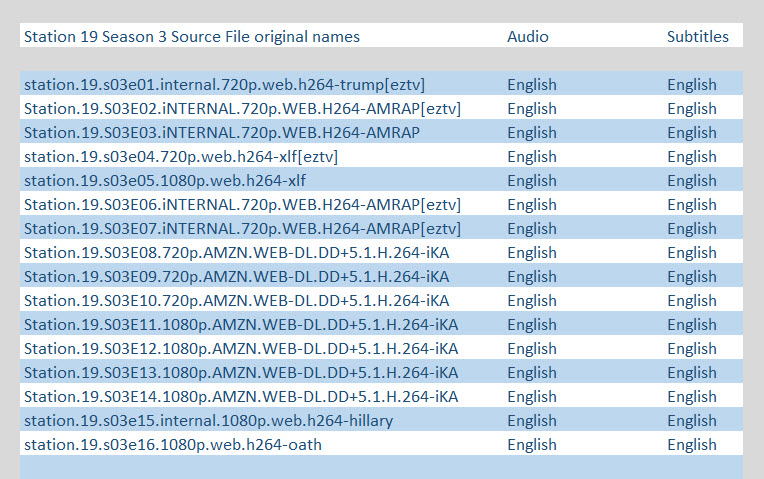Image resolution: width=764 pixels, height=479 pixels.
Task: Click the Audio 'English' cell for s03e04
Action: [532, 157]
